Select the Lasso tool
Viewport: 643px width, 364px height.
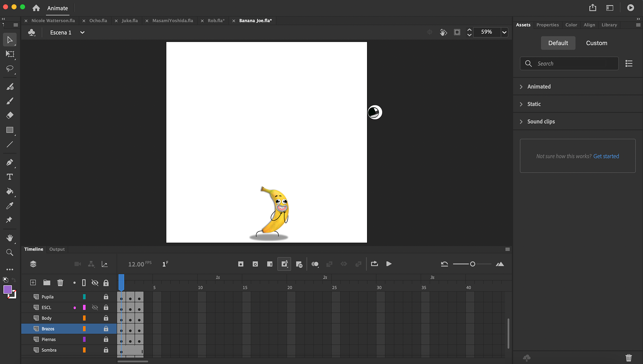point(10,69)
